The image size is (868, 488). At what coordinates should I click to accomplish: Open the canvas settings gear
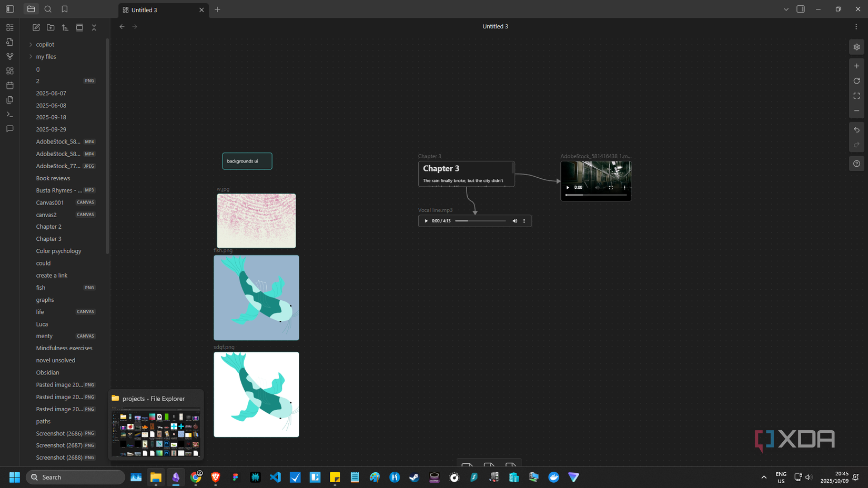point(856,47)
